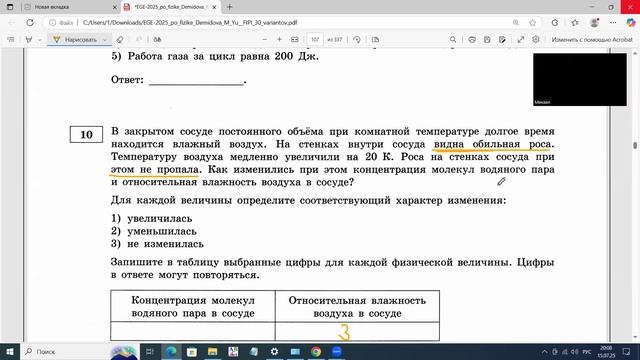Fit PDF page to width

tap(295, 40)
